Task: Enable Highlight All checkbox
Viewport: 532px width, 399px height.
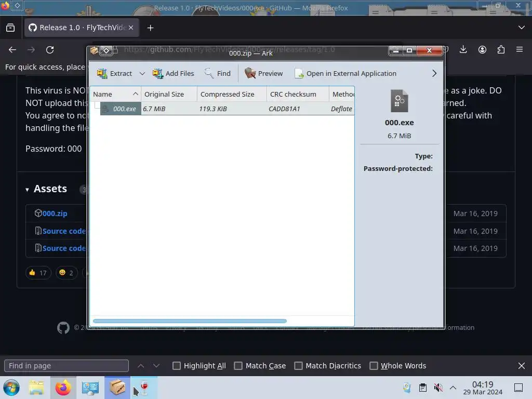Action: [x=177, y=366]
